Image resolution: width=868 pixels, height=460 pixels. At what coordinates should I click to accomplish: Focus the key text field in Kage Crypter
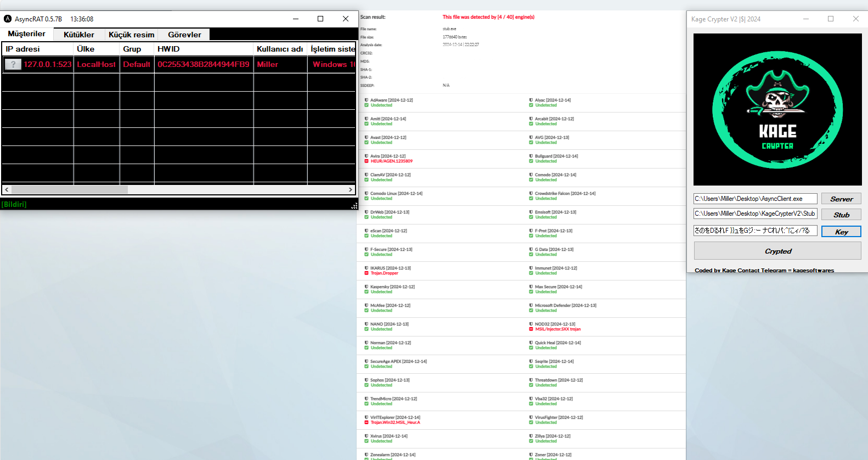(756, 231)
